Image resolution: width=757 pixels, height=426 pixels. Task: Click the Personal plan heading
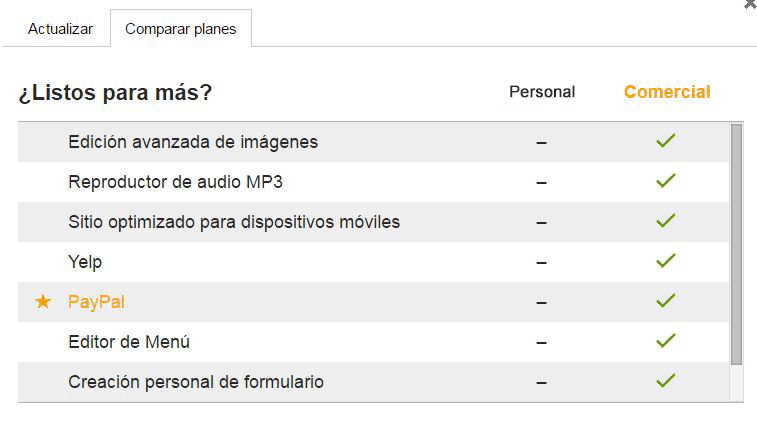542,92
